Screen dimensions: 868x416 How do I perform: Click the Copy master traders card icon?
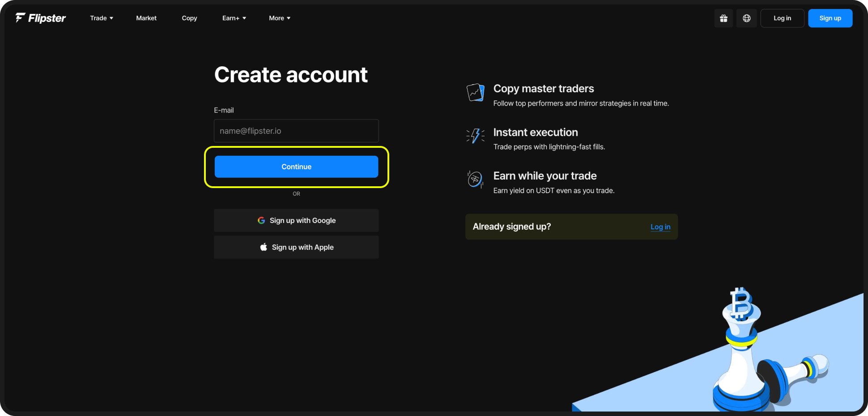click(475, 93)
